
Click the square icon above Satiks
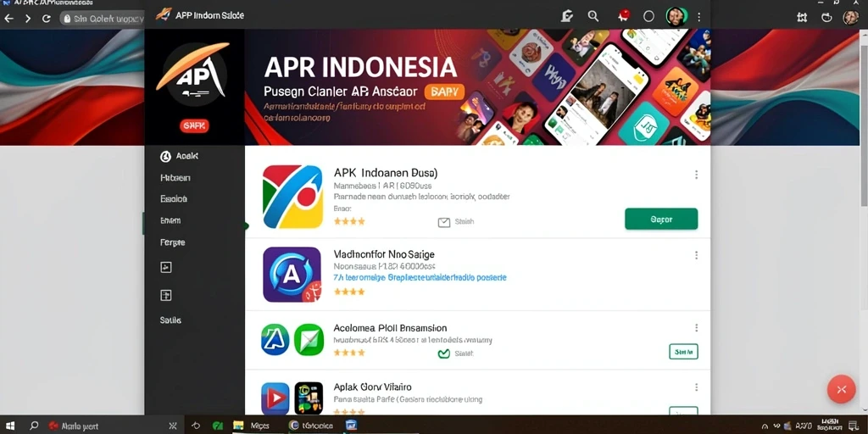(165, 295)
